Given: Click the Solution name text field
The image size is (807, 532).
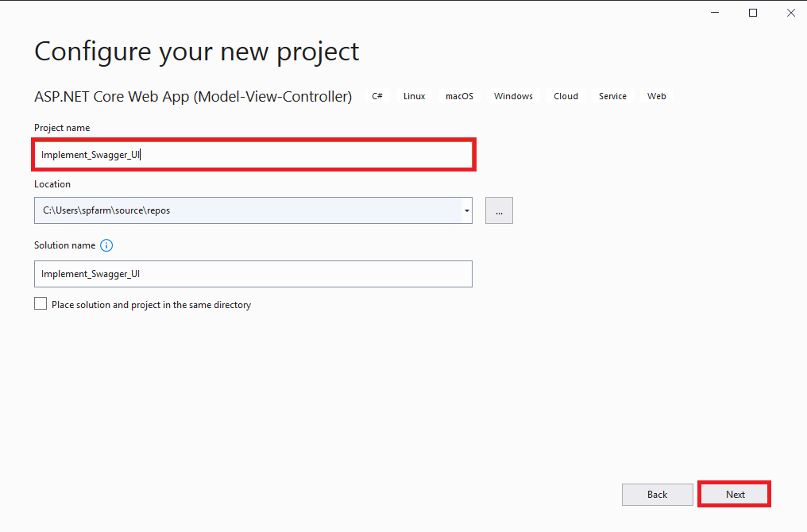Looking at the screenshot, I should click(x=253, y=274).
